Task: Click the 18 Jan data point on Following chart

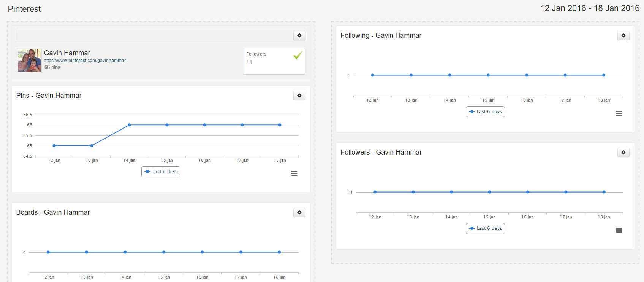Action: [x=604, y=75]
